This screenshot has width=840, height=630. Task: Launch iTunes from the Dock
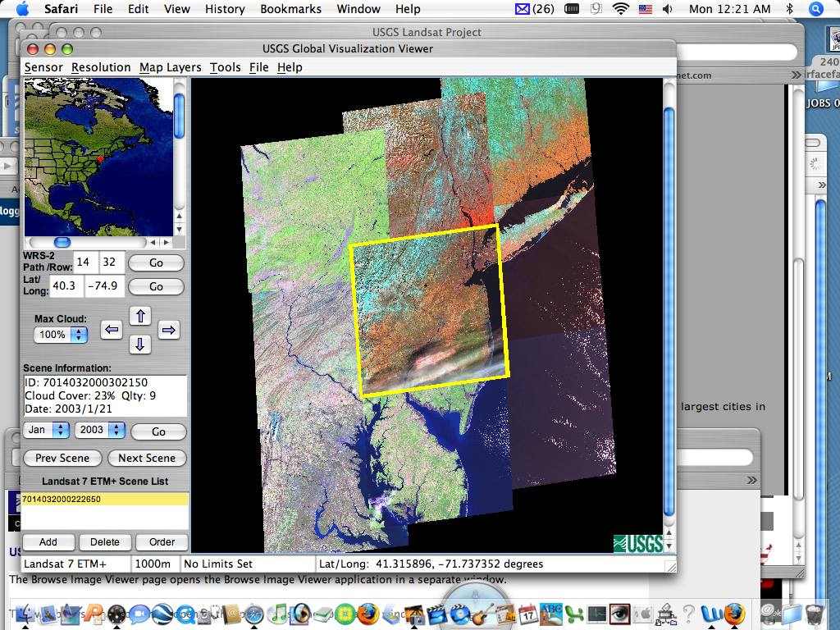[277, 614]
